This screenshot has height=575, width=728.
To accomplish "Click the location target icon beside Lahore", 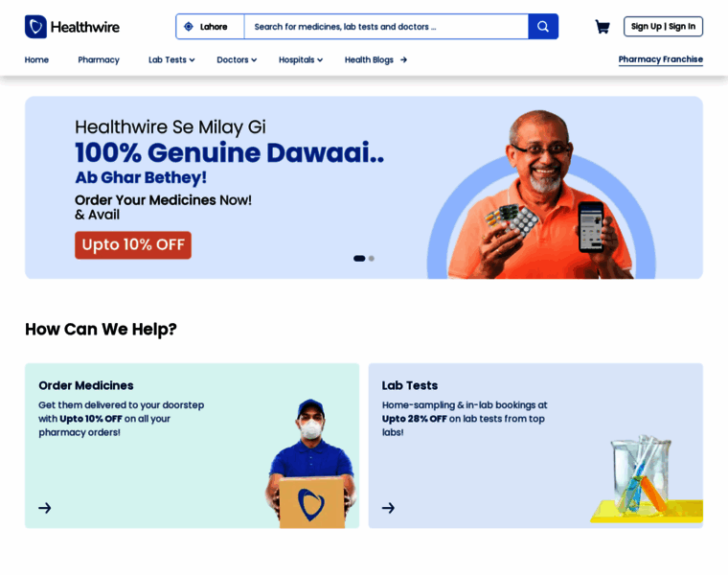I will [189, 27].
